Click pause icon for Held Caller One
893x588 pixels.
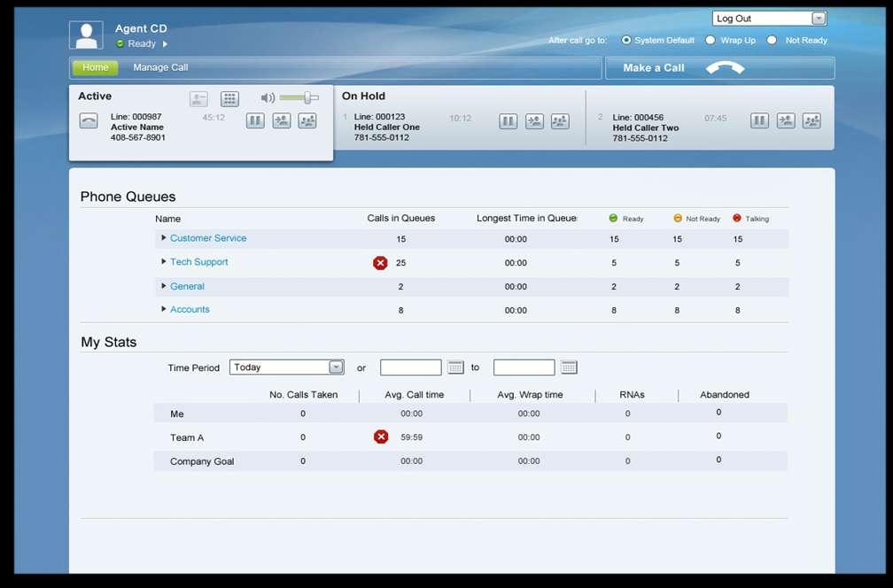(x=508, y=121)
